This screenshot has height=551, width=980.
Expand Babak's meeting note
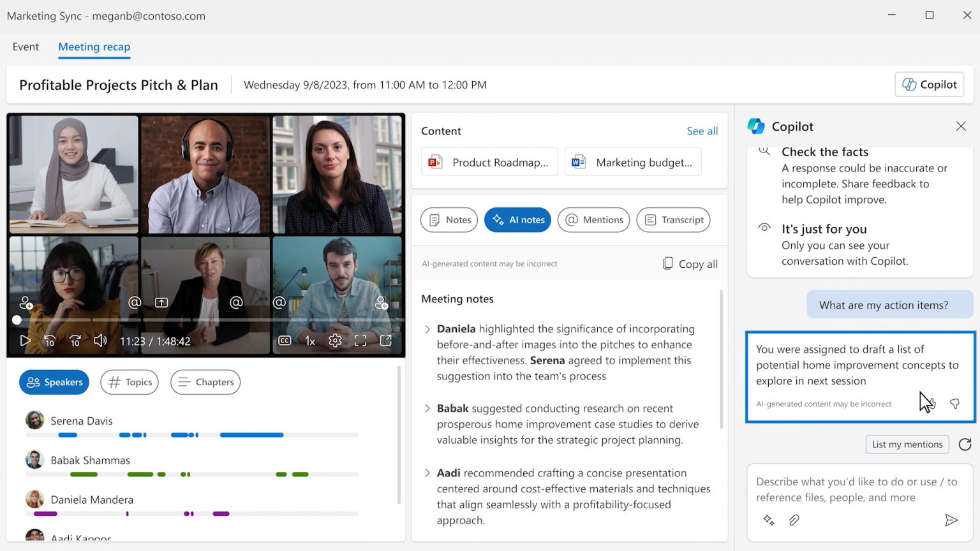click(427, 408)
